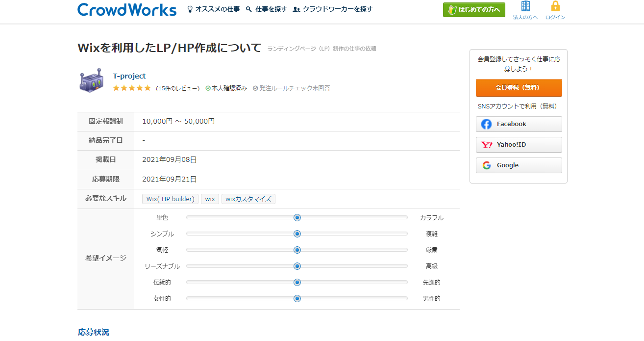
Task: Click the Facebook logo icon
Action: (x=486, y=124)
